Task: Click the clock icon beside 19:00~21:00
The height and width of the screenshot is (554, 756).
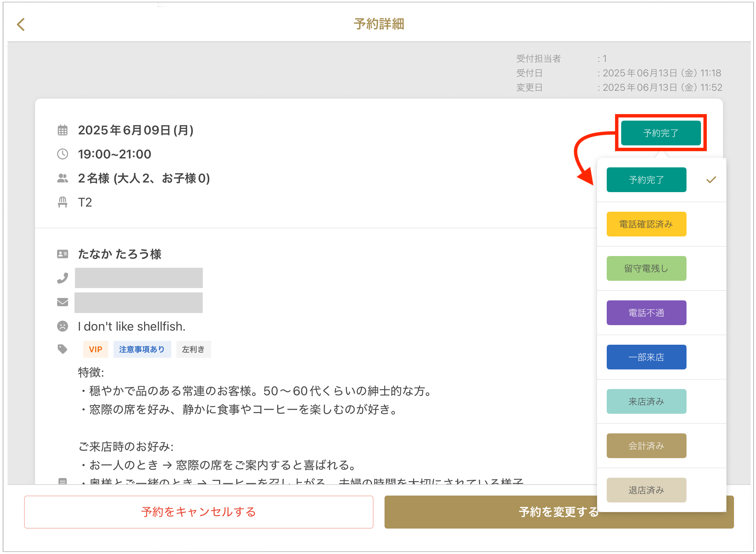Action: (x=62, y=154)
